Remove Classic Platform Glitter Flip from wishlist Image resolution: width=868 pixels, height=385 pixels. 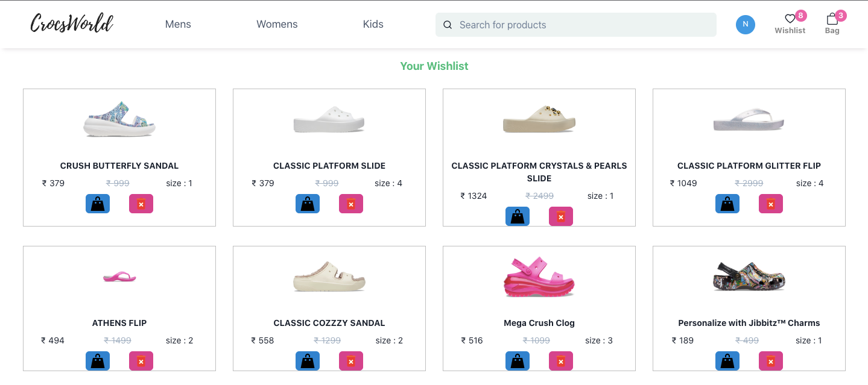coord(771,204)
